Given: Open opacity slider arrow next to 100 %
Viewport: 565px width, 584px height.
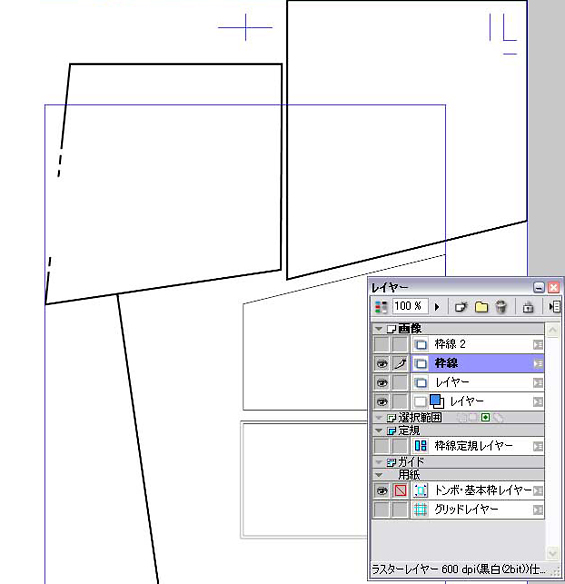Looking at the screenshot, I should pyautogui.click(x=437, y=307).
